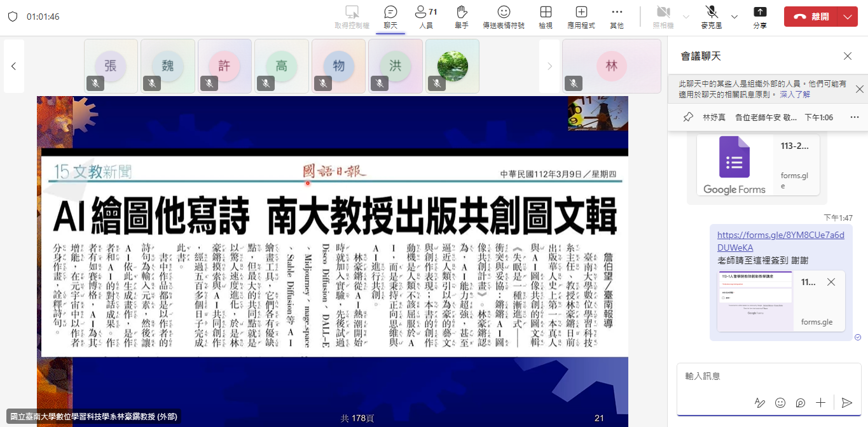Click the pin icon on pinned message
Viewport: 868px width, 427px height.
coord(687,117)
